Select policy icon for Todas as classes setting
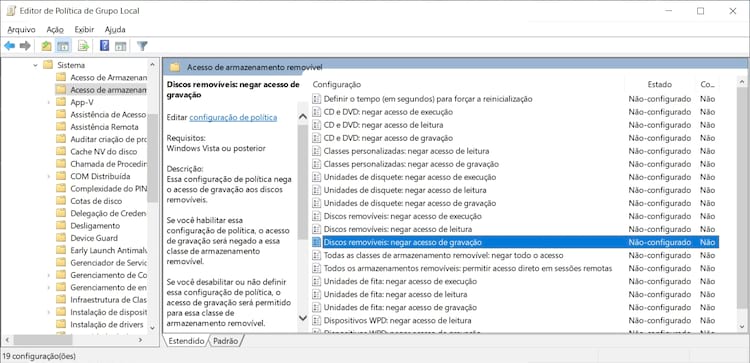 (x=316, y=255)
